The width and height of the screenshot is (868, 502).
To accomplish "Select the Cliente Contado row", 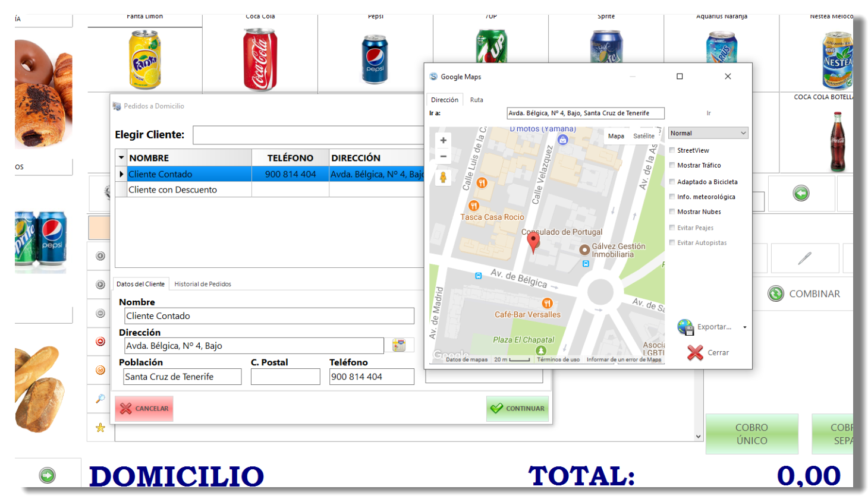I will point(270,174).
